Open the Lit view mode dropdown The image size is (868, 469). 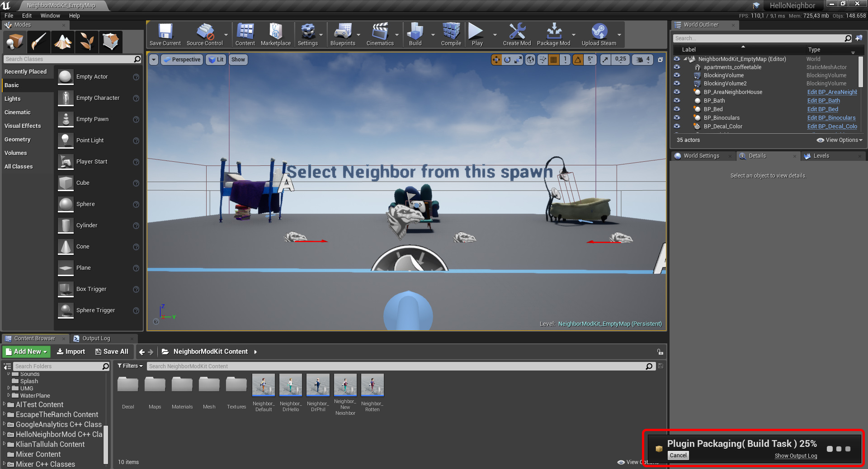pos(216,60)
